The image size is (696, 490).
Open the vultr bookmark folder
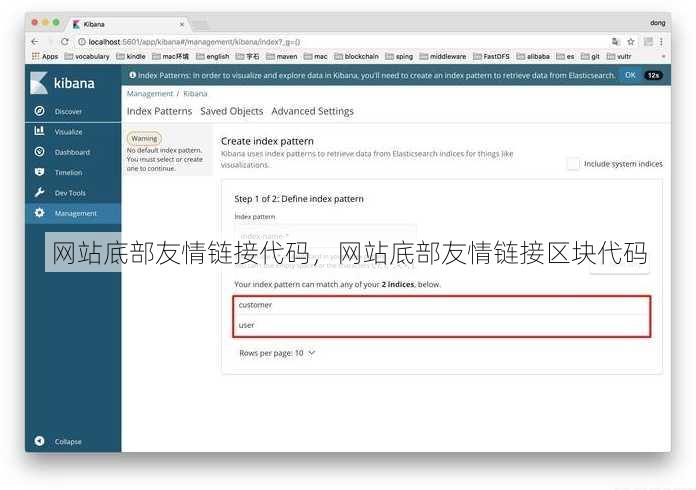coord(619,56)
